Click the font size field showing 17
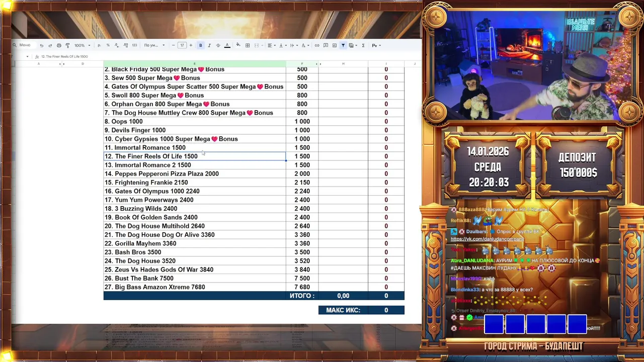Screen dimensions: 644x362 click(x=182, y=45)
